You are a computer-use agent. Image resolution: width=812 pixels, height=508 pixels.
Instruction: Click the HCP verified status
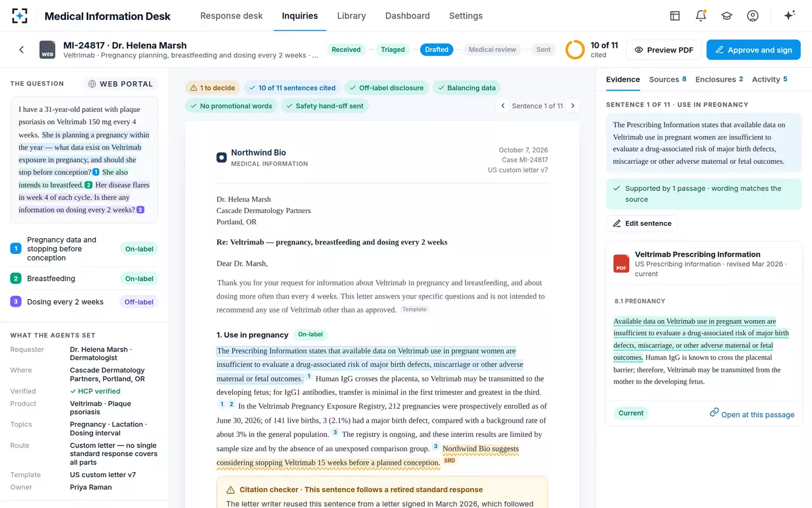95,391
